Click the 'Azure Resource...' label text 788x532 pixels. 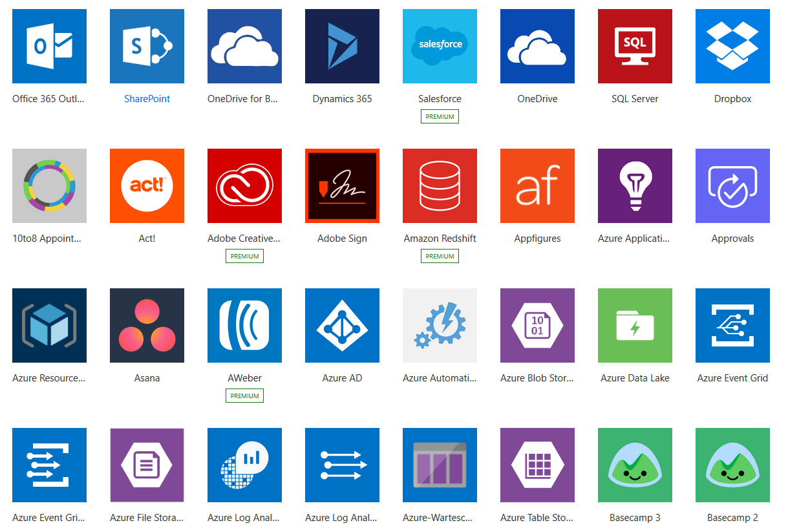tap(48, 378)
